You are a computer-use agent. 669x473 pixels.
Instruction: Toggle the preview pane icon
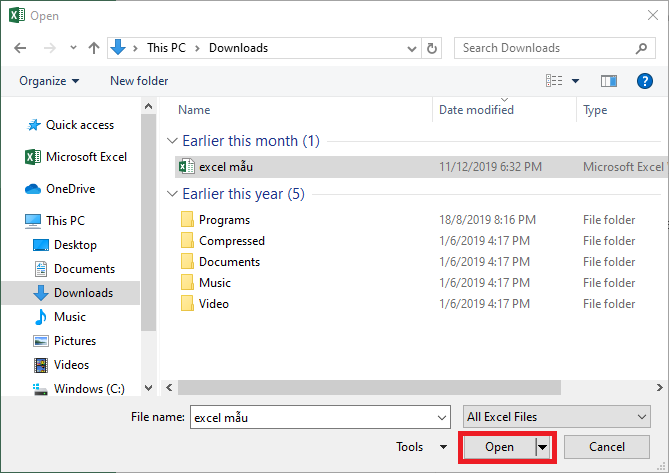coord(608,81)
